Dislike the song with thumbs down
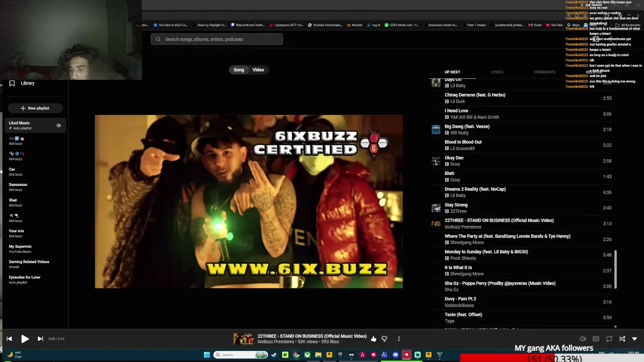The image size is (644, 362). (x=384, y=339)
